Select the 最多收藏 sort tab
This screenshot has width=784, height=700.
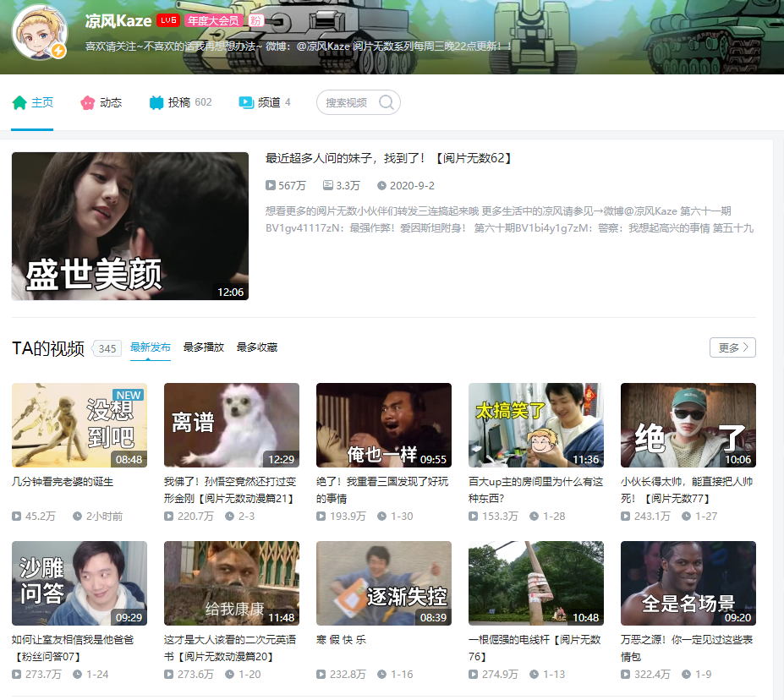[257, 347]
